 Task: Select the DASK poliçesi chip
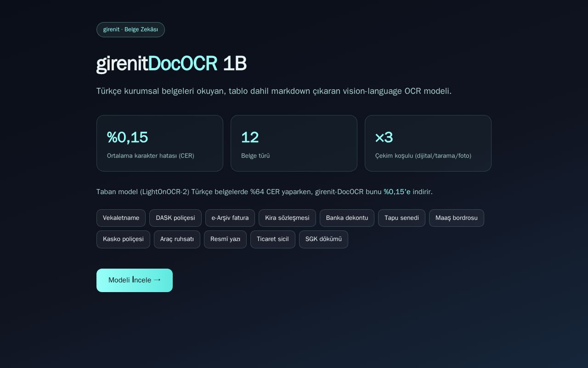(x=175, y=218)
